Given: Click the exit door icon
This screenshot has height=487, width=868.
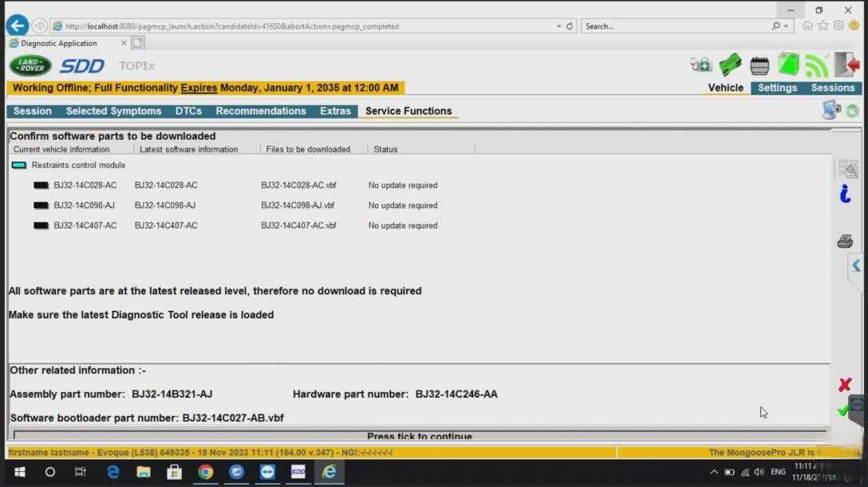Looking at the screenshot, I should point(847,65).
